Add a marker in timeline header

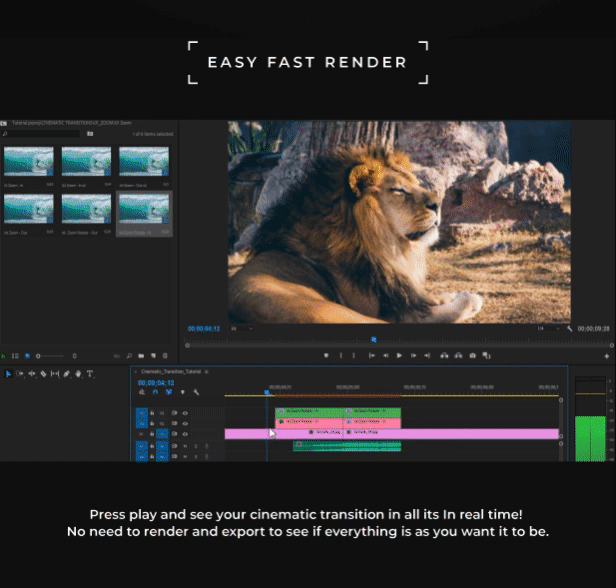(x=182, y=392)
